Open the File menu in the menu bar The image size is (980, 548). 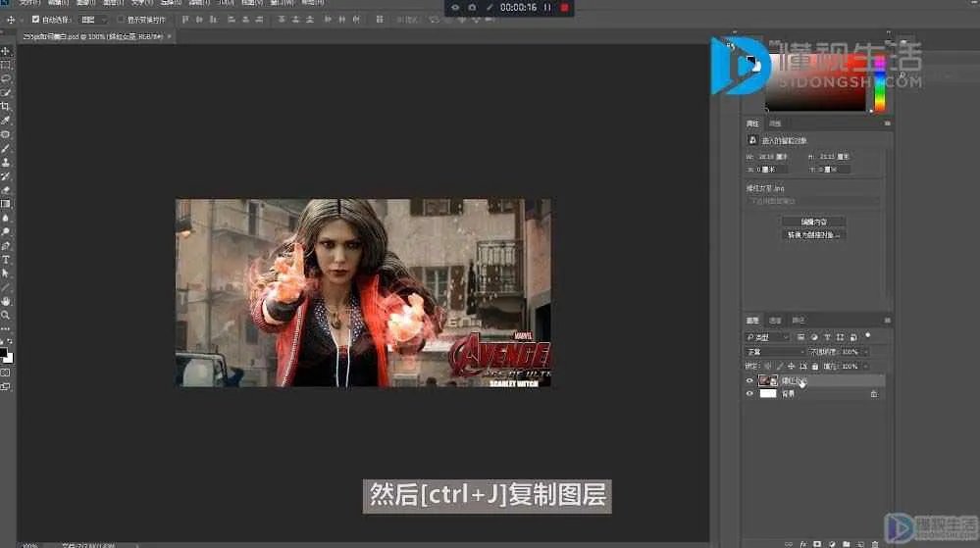click(x=29, y=3)
